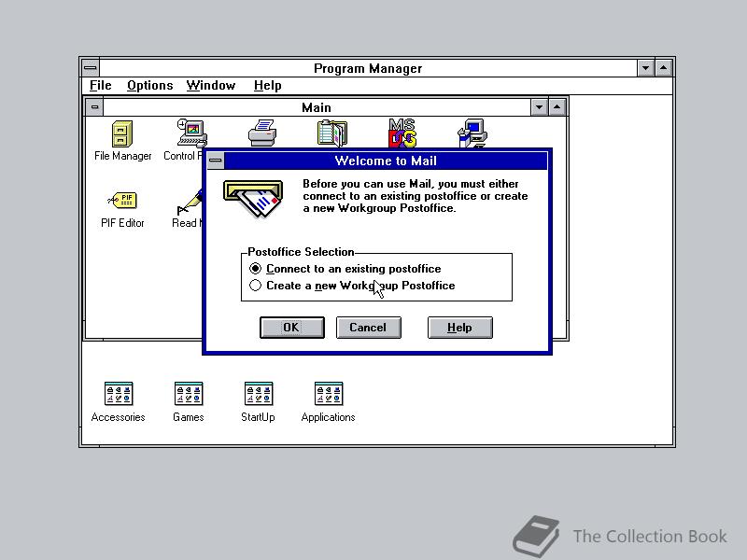Open the Options menu

tap(149, 86)
